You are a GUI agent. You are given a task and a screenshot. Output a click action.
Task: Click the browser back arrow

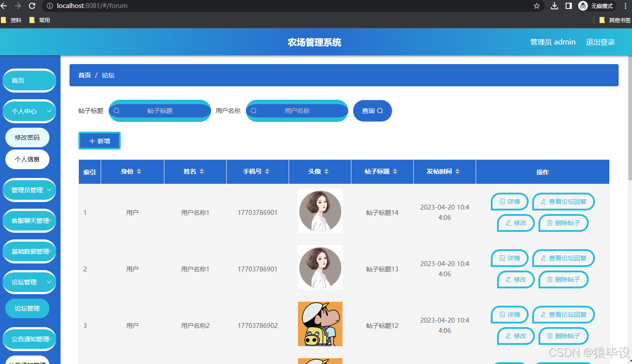[x=4, y=6]
